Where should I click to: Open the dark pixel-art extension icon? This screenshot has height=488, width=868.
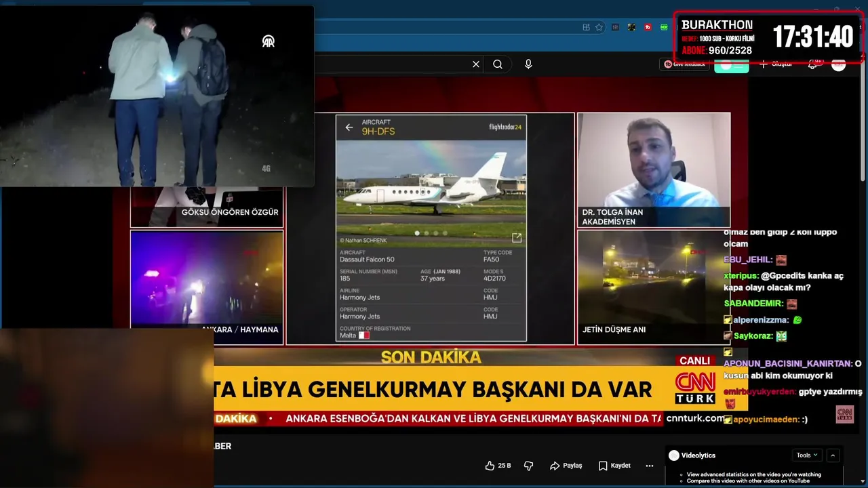pyautogui.click(x=631, y=27)
